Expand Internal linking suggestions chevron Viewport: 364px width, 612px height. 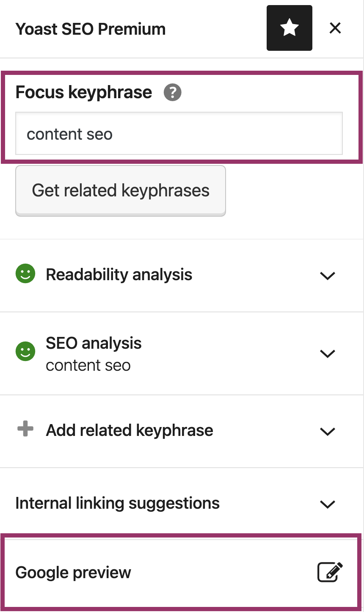tap(327, 504)
